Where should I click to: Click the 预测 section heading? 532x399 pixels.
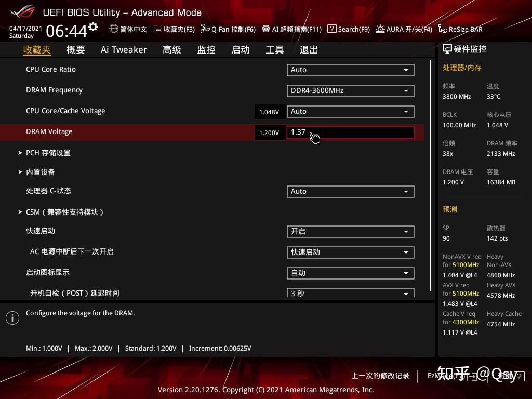[450, 209]
